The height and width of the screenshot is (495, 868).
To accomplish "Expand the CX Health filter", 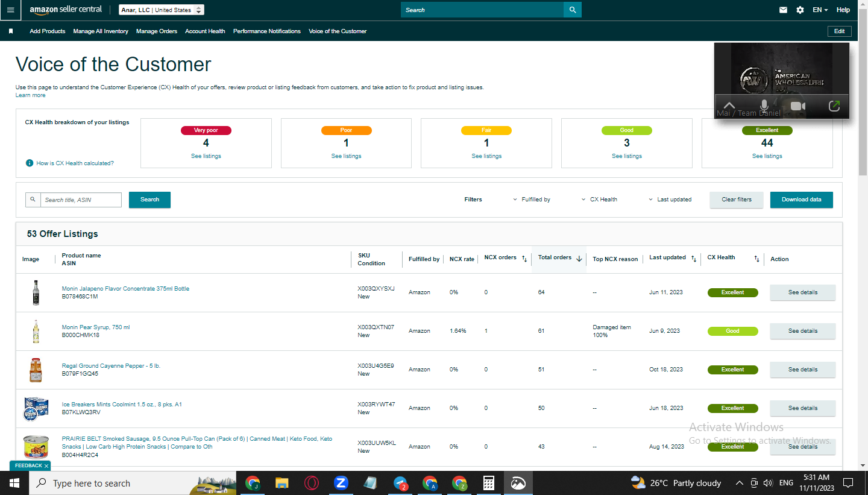I will coord(599,200).
